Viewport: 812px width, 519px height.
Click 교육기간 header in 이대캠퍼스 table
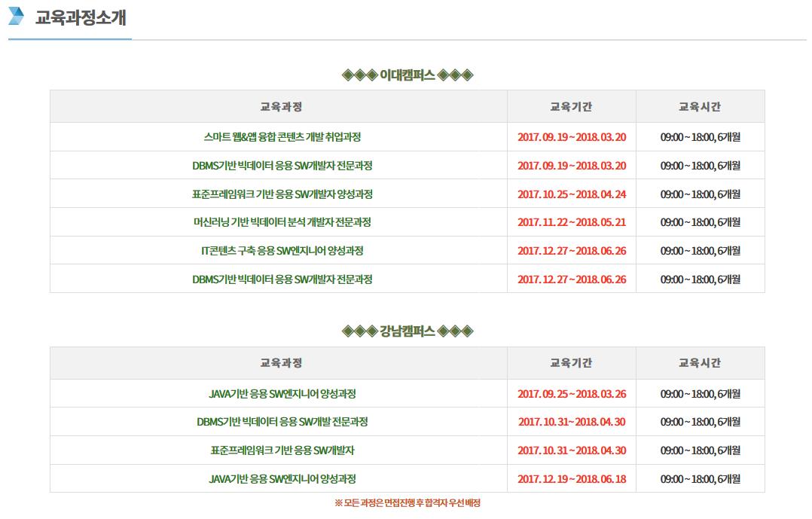(571, 107)
